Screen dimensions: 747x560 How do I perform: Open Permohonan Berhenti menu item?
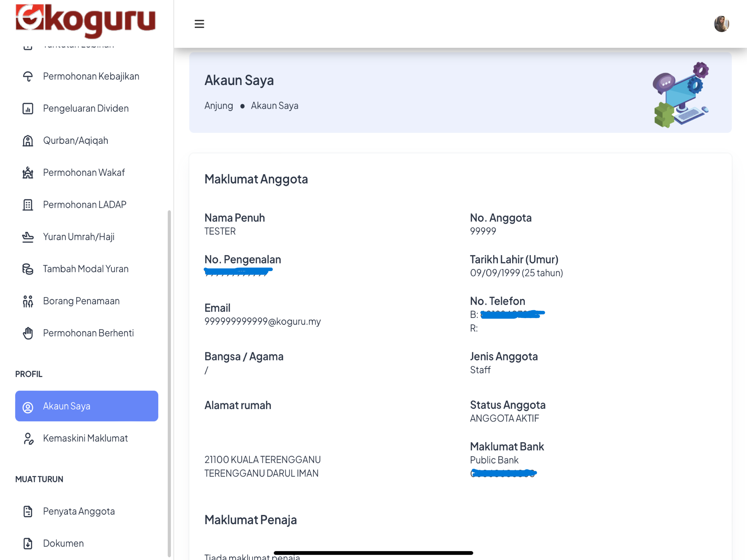86,333
